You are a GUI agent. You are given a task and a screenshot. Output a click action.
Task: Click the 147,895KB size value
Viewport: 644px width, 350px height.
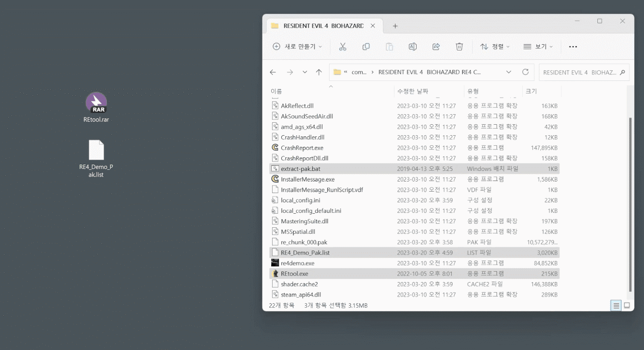(x=544, y=148)
